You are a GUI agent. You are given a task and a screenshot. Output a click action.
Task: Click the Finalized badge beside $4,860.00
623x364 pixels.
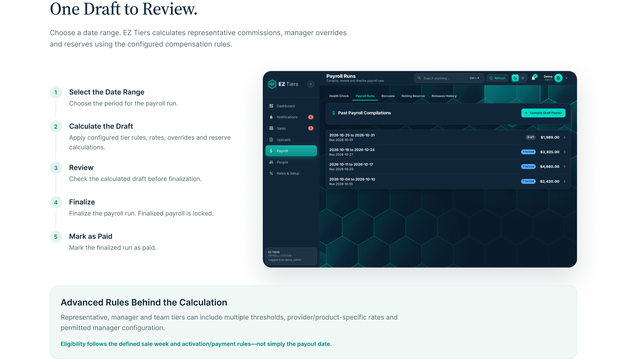coord(528,167)
